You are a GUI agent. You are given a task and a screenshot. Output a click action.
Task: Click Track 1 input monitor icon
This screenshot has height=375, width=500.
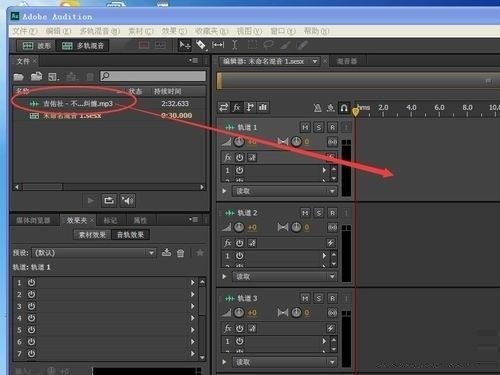(x=332, y=142)
